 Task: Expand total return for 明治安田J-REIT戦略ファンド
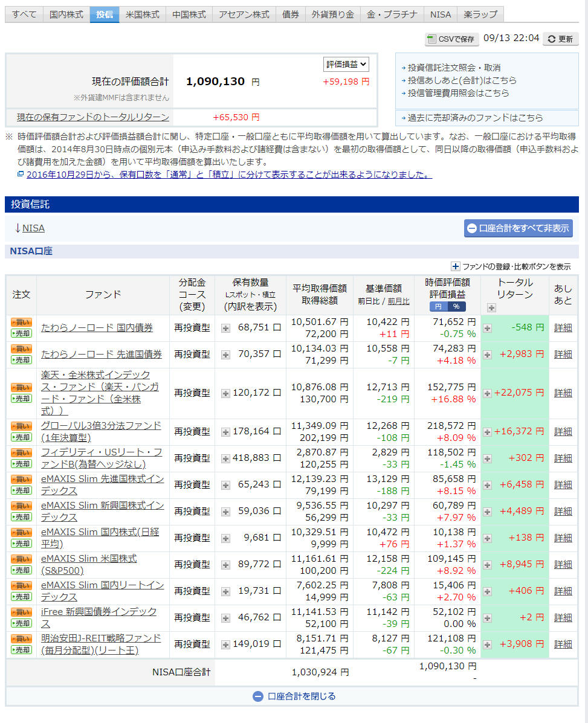pyautogui.click(x=487, y=645)
